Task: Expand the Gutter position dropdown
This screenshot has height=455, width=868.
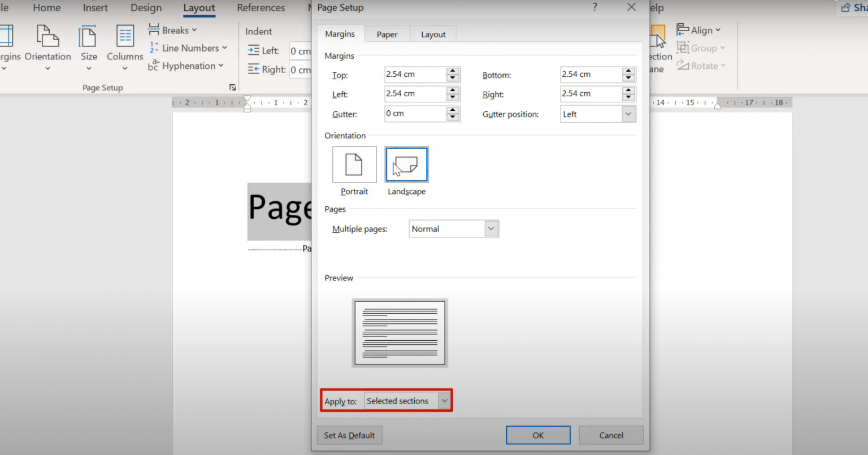Action: 628,114
